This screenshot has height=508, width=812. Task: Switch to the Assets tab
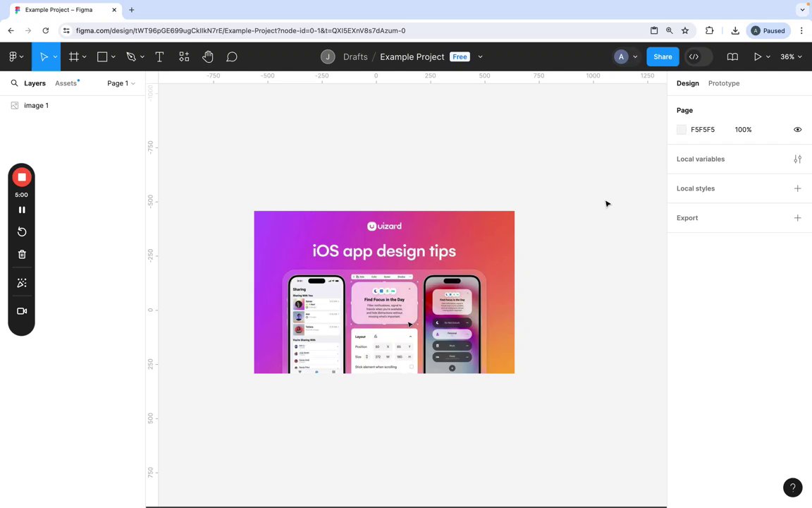click(x=66, y=83)
